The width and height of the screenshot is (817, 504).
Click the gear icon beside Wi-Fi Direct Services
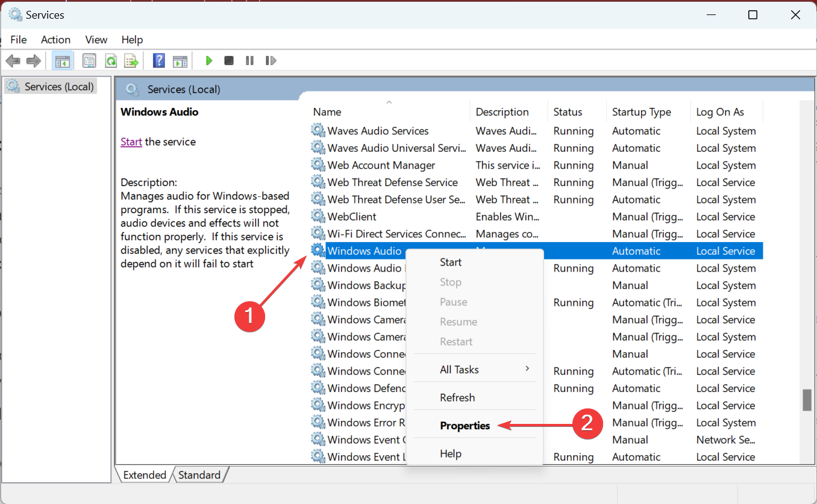(x=318, y=234)
